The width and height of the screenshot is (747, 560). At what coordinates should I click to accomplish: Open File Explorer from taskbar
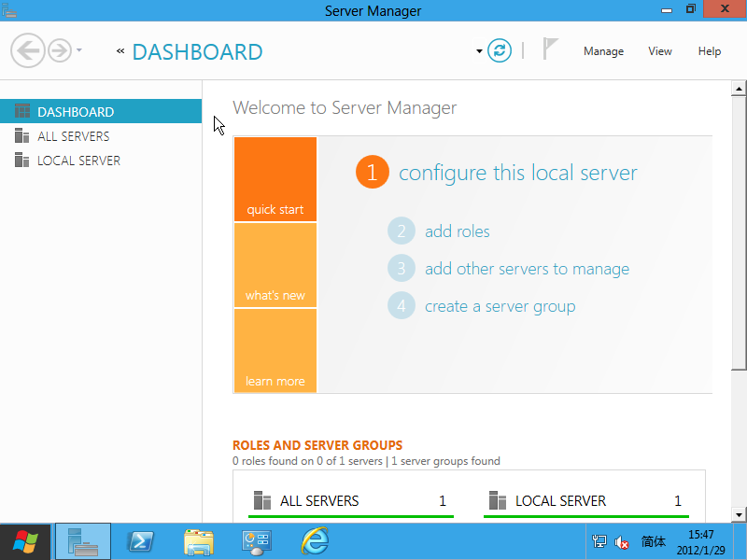click(x=199, y=542)
